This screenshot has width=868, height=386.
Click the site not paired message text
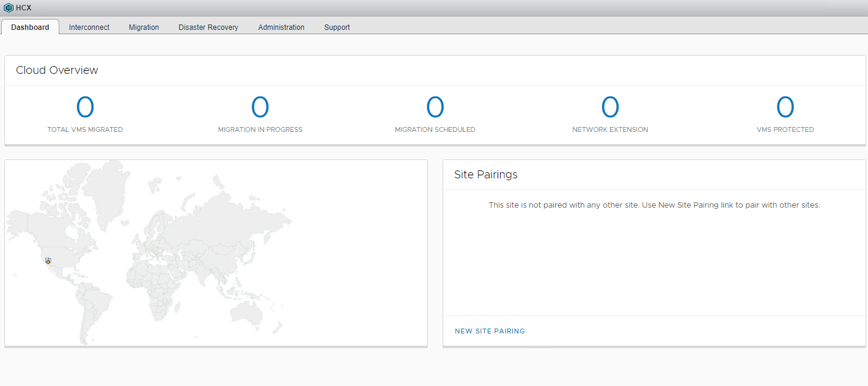click(654, 205)
